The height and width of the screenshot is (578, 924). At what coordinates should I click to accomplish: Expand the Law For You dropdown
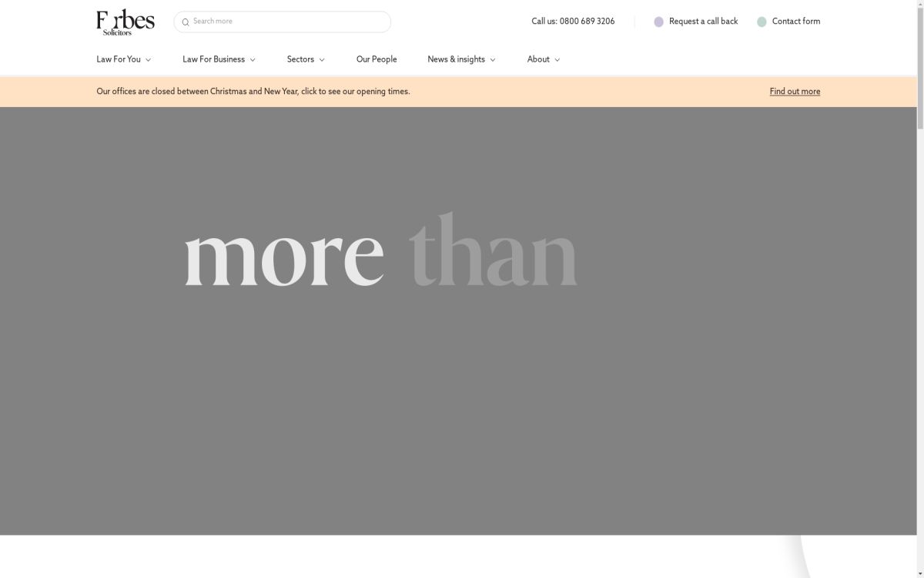click(123, 59)
